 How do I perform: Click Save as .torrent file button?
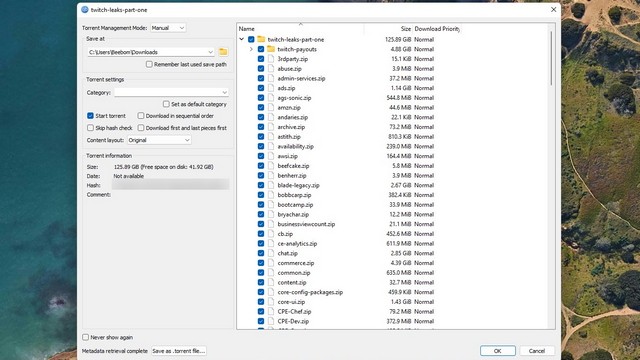click(x=179, y=351)
